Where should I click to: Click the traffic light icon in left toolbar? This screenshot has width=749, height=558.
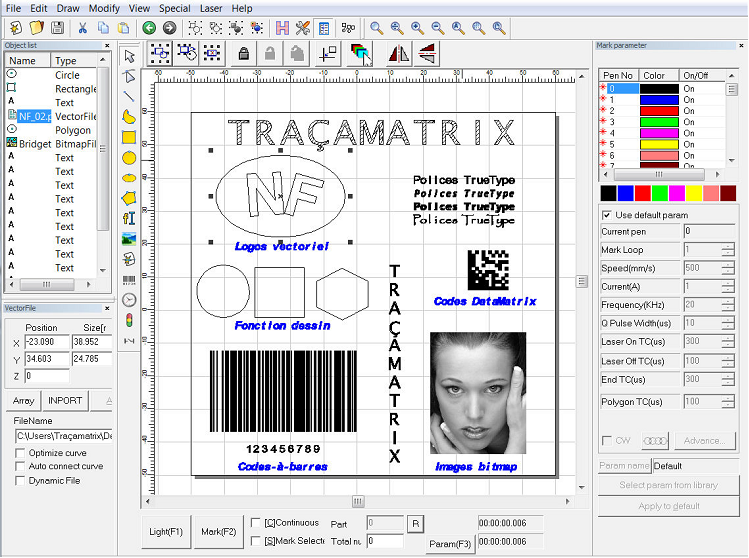click(x=129, y=320)
